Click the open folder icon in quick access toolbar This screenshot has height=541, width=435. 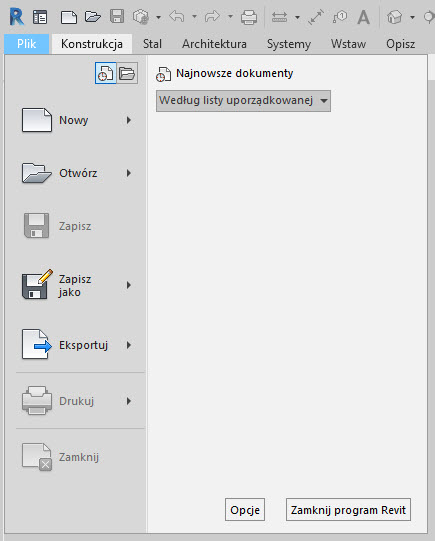coord(93,17)
